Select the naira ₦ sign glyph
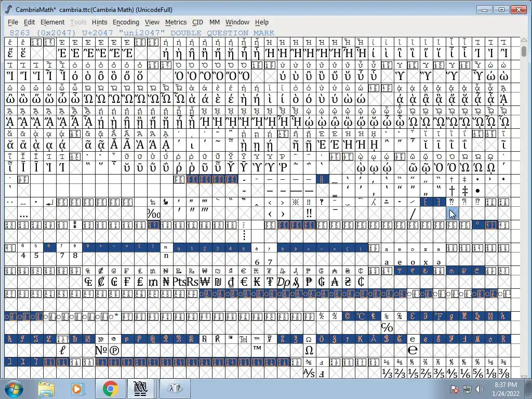Viewport: 532px width, 399px height. (x=166, y=282)
